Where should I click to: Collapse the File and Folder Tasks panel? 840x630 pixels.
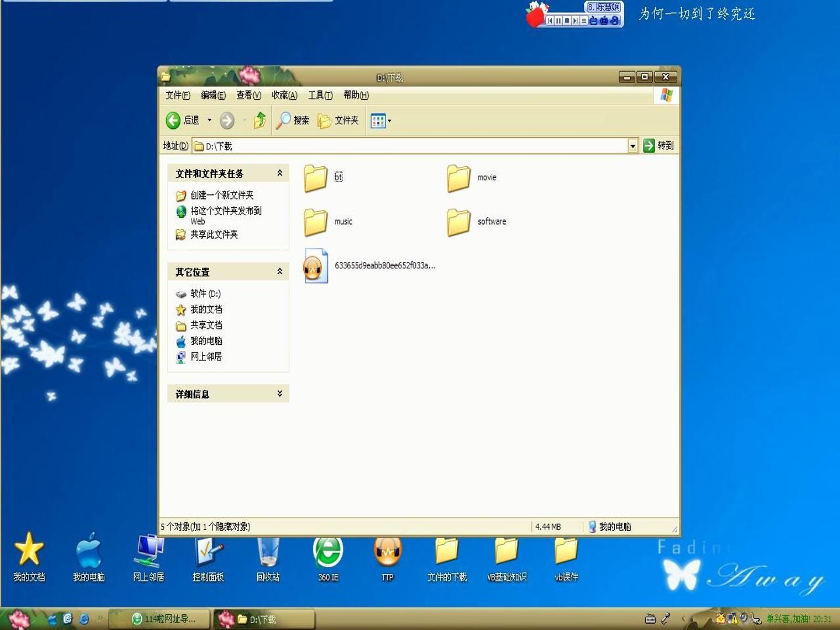point(279,173)
